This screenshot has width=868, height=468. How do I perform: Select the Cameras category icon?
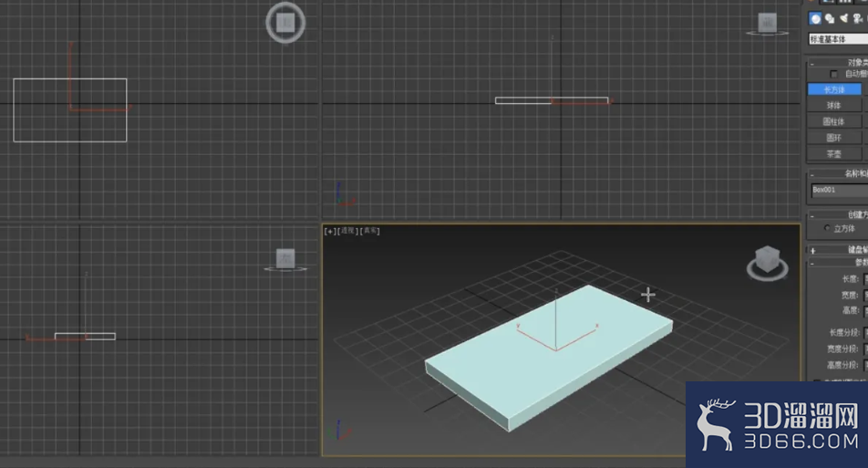[x=857, y=19]
